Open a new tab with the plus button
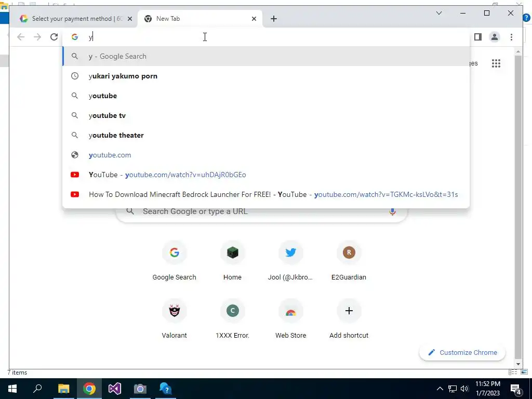Screen dimensions: 532x399 point(274,19)
